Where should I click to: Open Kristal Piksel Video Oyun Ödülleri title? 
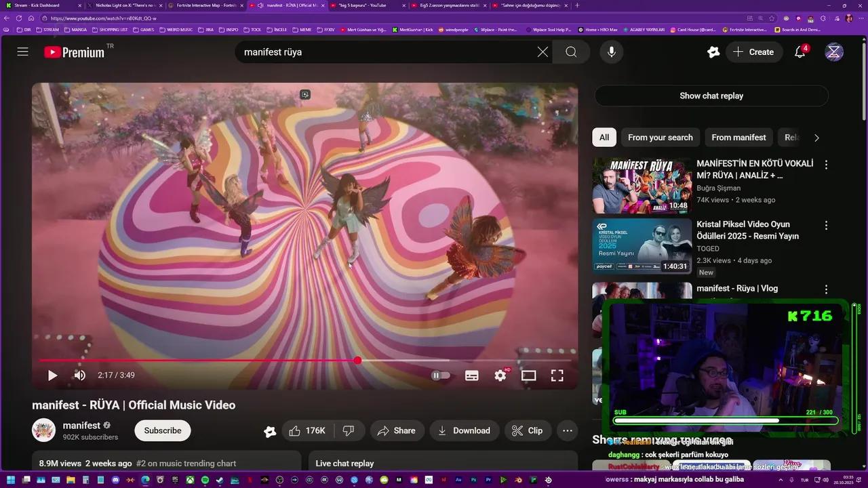pos(747,230)
